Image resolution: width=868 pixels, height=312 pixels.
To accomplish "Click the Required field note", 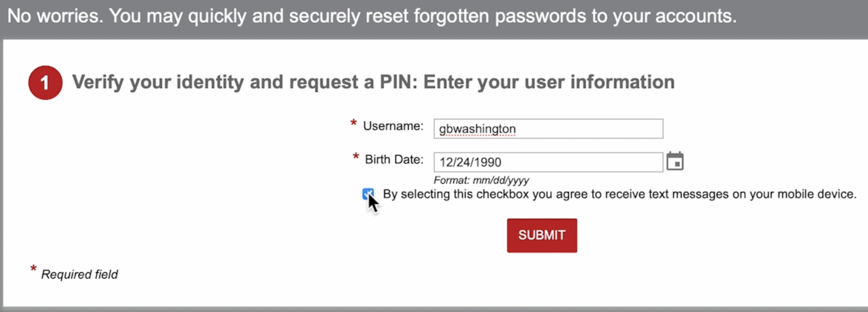I will pyautogui.click(x=79, y=274).
